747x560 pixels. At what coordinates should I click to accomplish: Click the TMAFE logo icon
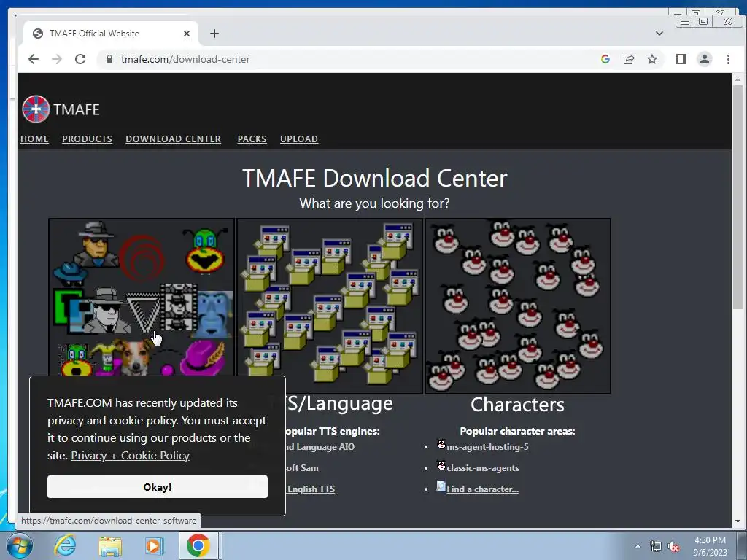(x=36, y=109)
